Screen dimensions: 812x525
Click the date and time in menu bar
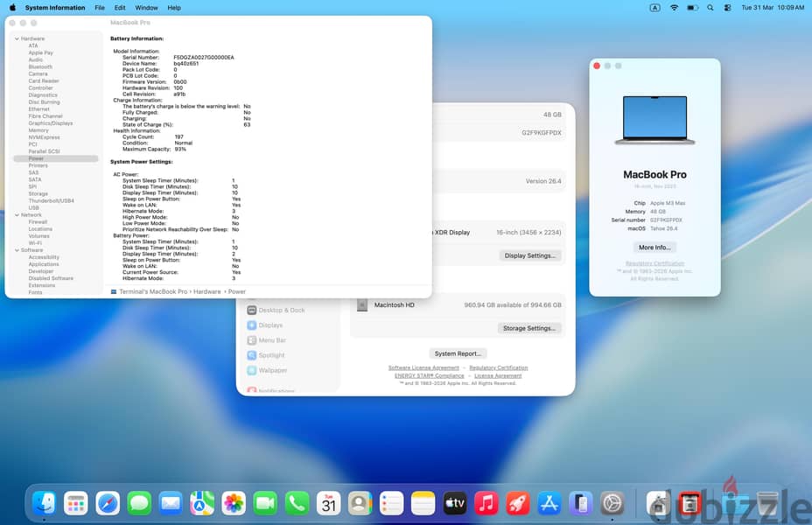coord(773,8)
